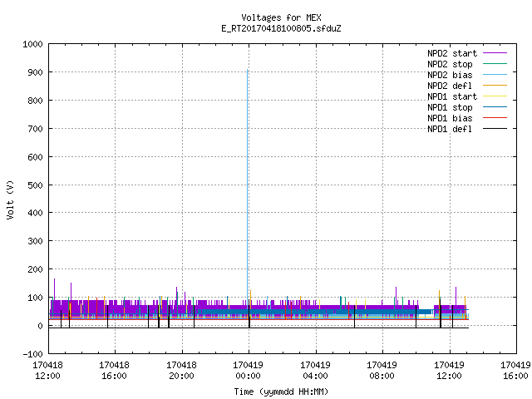
Task: Click the 'NPD2 bias' legend label
Action: tap(450, 75)
